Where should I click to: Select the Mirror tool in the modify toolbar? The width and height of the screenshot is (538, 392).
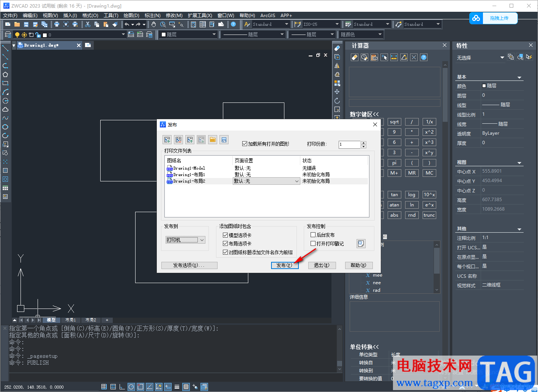click(x=337, y=66)
